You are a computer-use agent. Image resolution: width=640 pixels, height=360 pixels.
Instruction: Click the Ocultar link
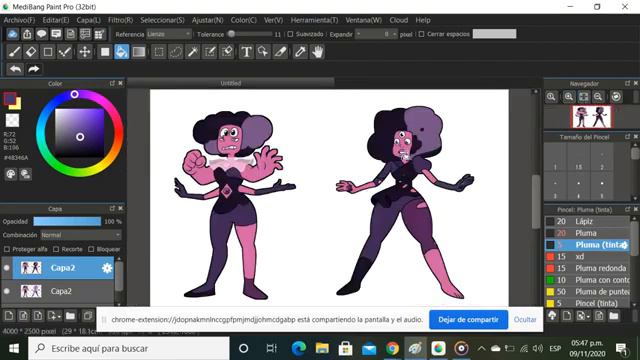coord(525,320)
